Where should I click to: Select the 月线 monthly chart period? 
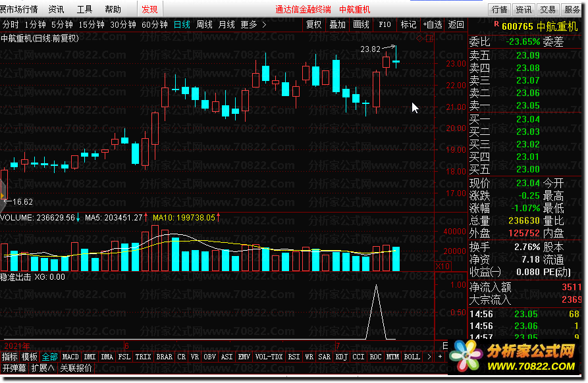[x=227, y=25]
